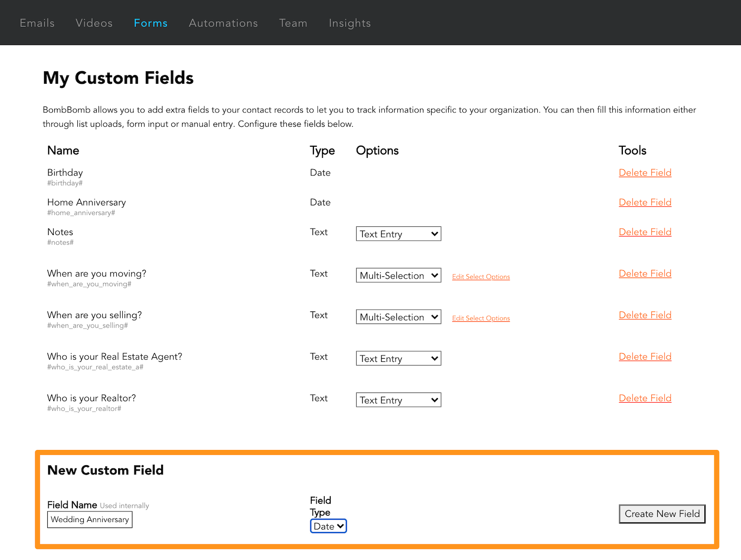Delete the Home Anniversary field
This screenshot has height=560, width=741.
pos(645,202)
